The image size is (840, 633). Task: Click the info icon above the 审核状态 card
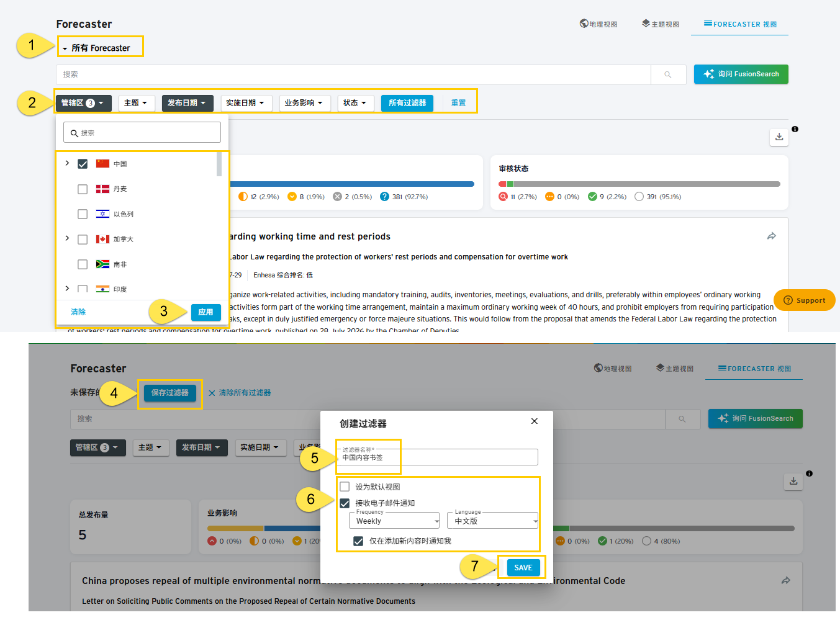tap(795, 129)
